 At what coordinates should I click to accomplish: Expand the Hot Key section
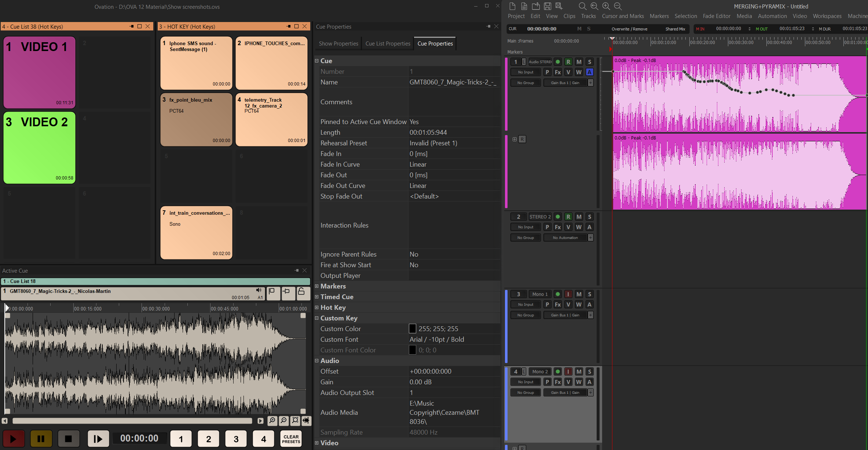click(317, 307)
